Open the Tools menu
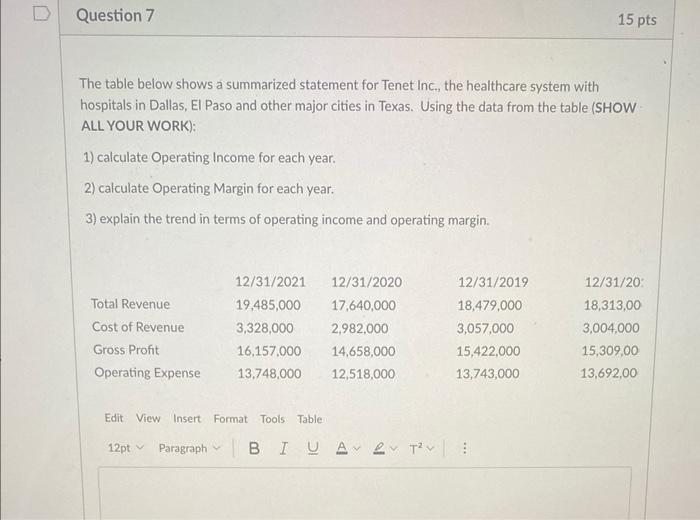 coord(272,419)
